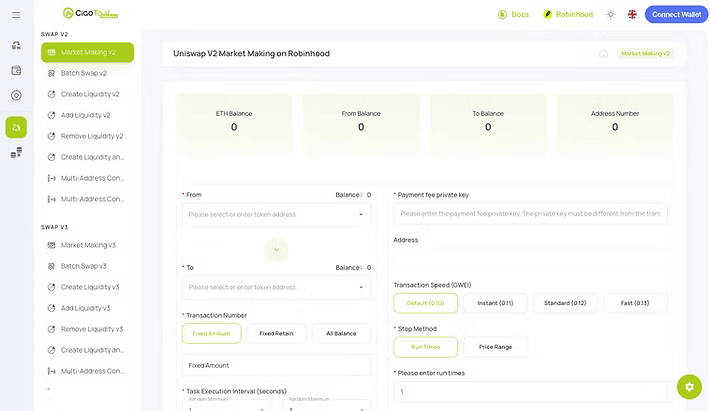The width and height of the screenshot is (710, 411).
Task: Open wallet icon in left rail
Action: click(16, 70)
